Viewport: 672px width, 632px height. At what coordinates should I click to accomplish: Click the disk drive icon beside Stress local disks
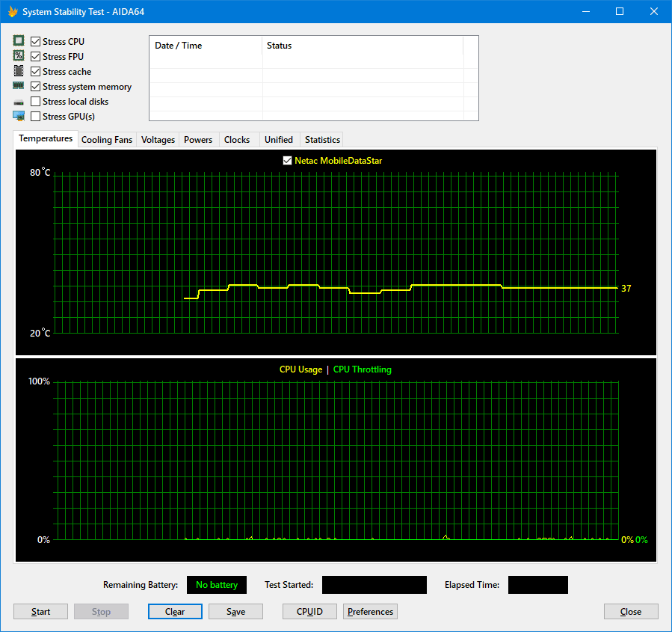[19, 102]
